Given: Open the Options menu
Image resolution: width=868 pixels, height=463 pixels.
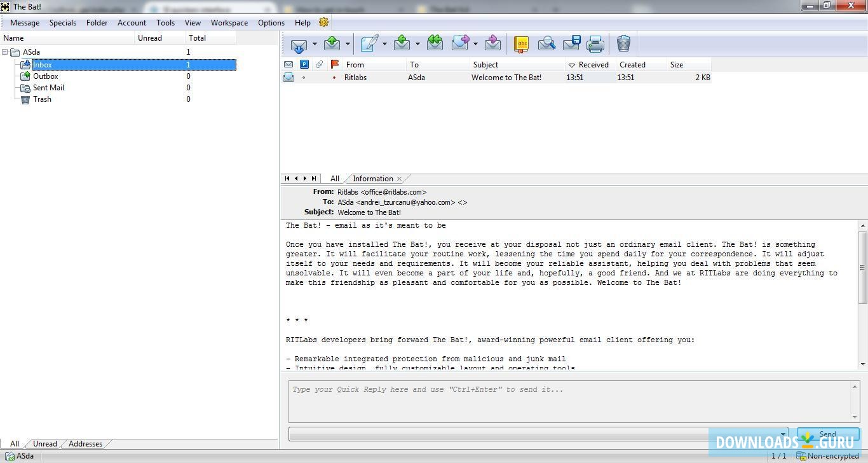Looking at the screenshot, I should pos(271,23).
